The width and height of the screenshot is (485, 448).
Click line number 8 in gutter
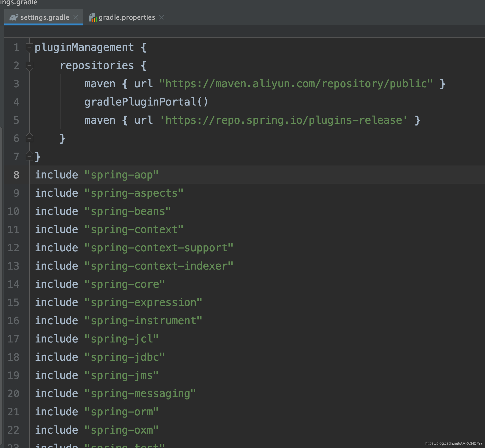(16, 175)
